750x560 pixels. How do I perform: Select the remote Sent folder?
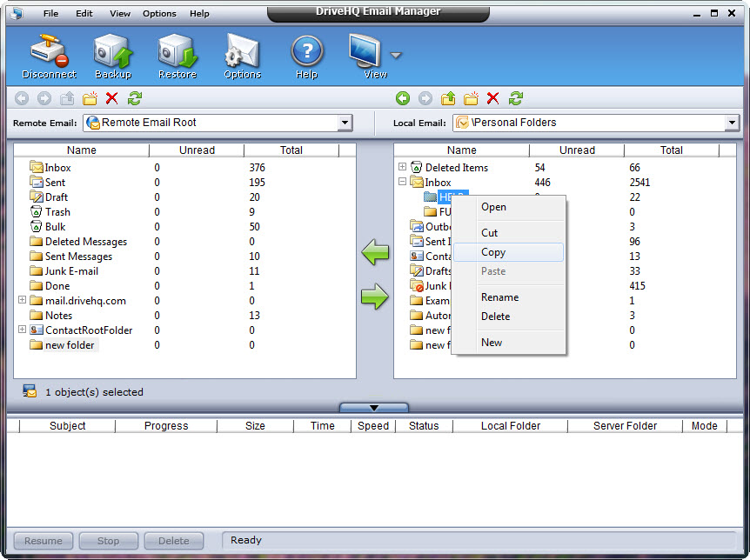pos(47,183)
